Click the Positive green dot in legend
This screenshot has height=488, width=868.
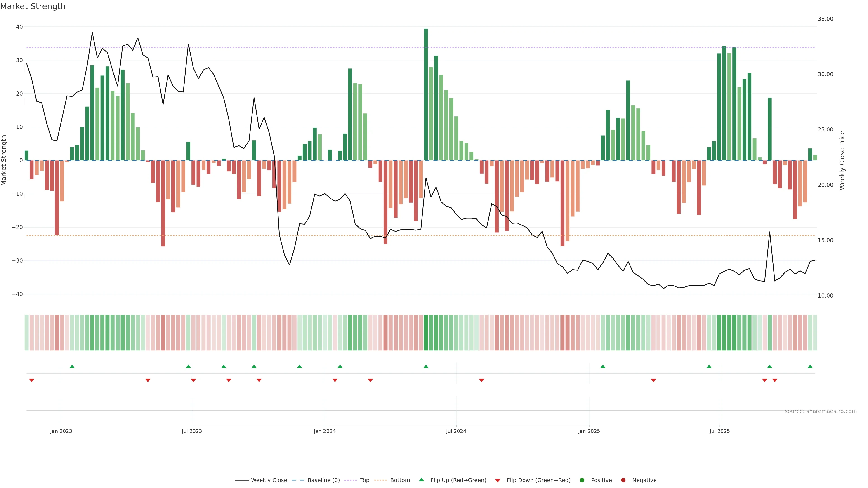tap(582, 480)
